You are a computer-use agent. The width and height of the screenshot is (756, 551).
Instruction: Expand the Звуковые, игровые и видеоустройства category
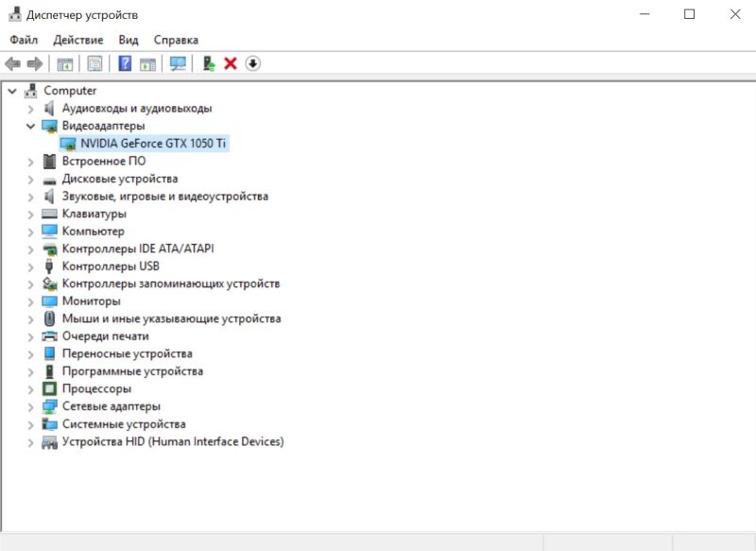click(30, 197)
